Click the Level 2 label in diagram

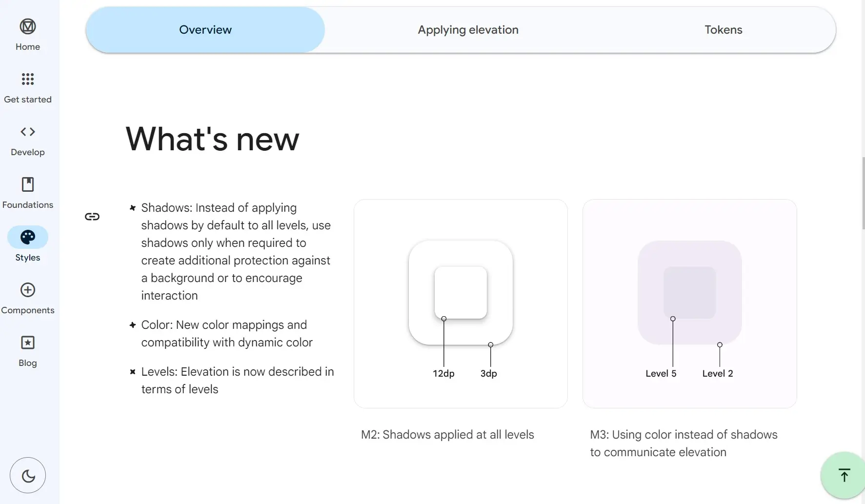718,374
